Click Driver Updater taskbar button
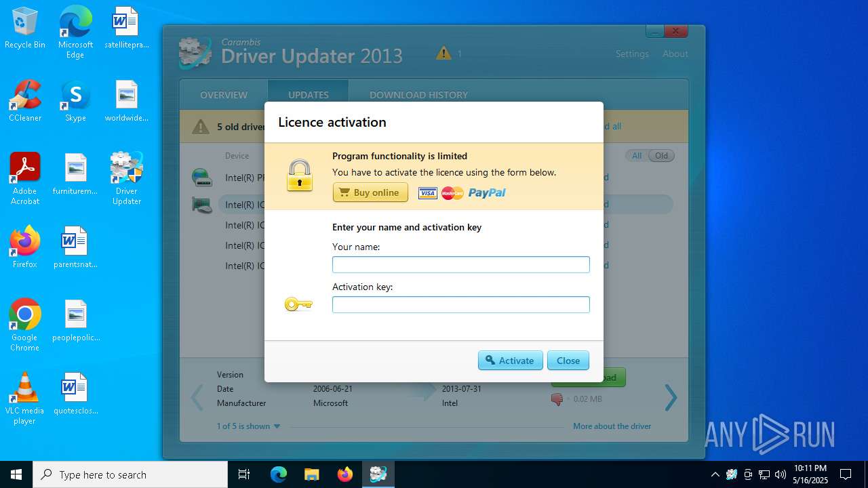This screenshot has width=868, height=488. 378,474
